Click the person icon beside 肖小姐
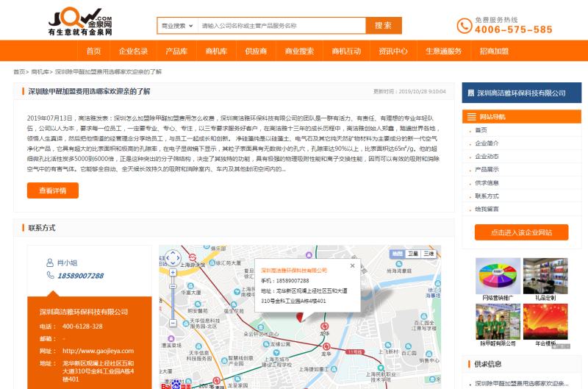This screenshot has width=588, height=389. pyautogui.click(x=50, y=263)
